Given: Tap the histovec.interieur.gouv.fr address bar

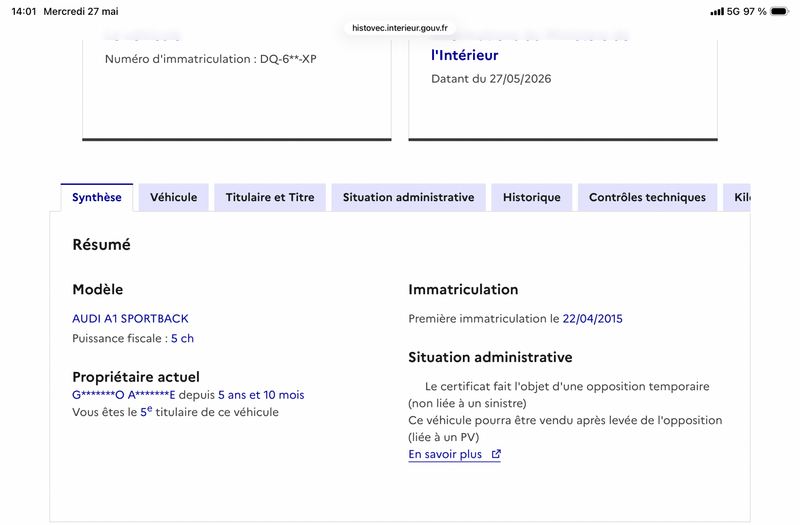Looking at the screenshot, I should click(399, 28).
